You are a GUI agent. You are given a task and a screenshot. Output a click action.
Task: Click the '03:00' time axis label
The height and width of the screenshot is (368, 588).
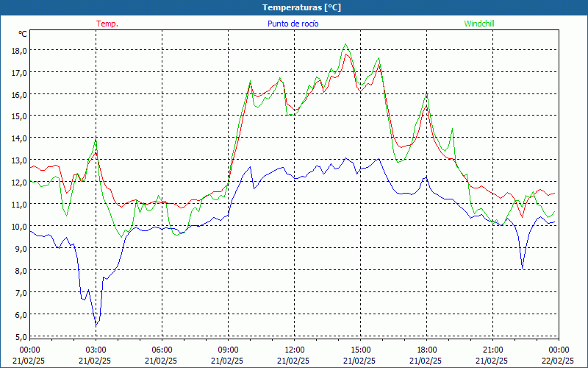pos(96,350)
